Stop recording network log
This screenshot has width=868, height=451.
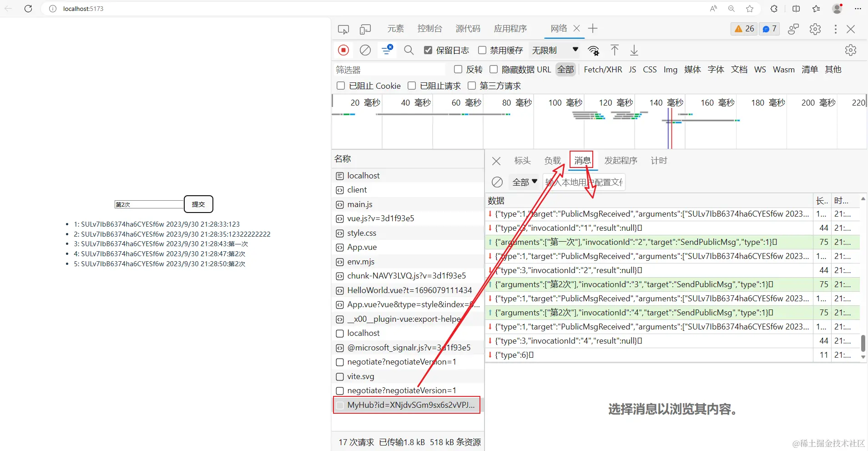tap(343, 50)
